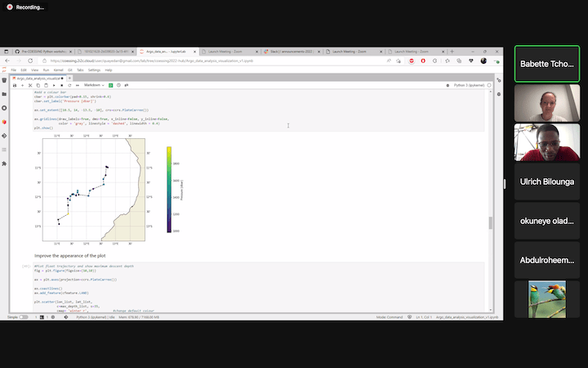Toggle the Simple interface switch in status bar
The image size is (588, 368).
pyautogui.click(x=24, y=316)
